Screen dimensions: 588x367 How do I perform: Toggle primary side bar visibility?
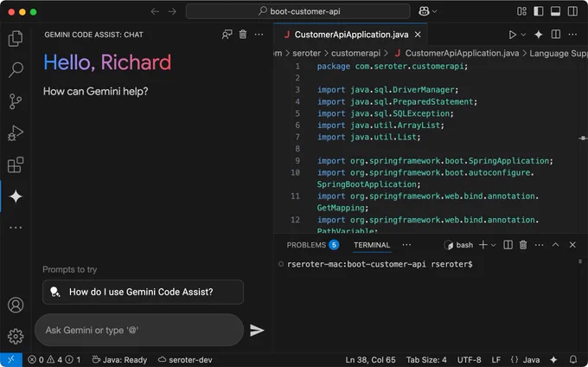[539, 11]
